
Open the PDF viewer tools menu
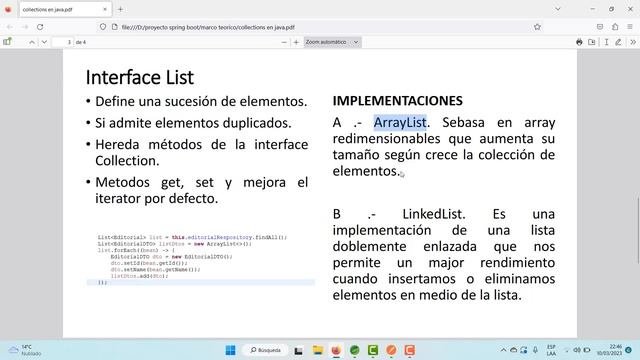coord(633,42)
